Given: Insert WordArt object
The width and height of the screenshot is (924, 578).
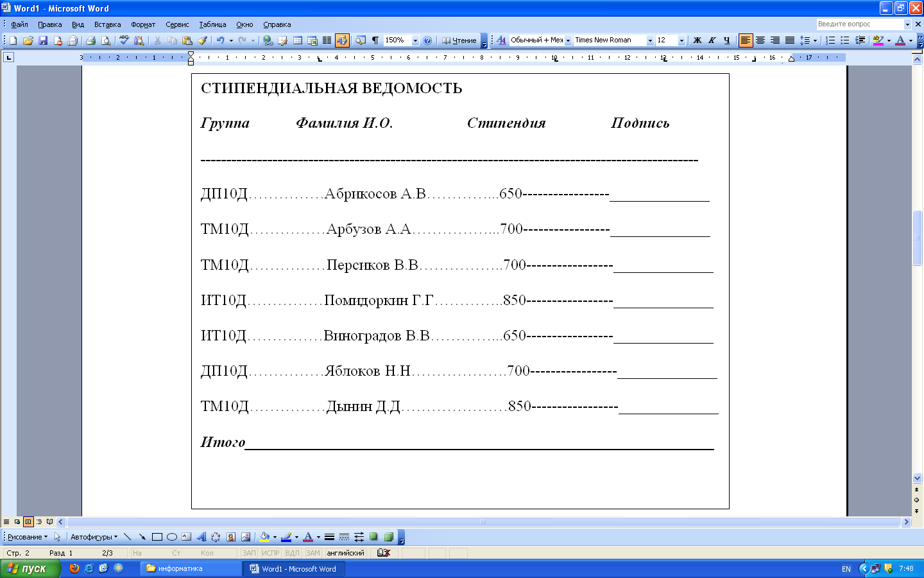Looking at the screenshot, I should [x=201, y=537].
